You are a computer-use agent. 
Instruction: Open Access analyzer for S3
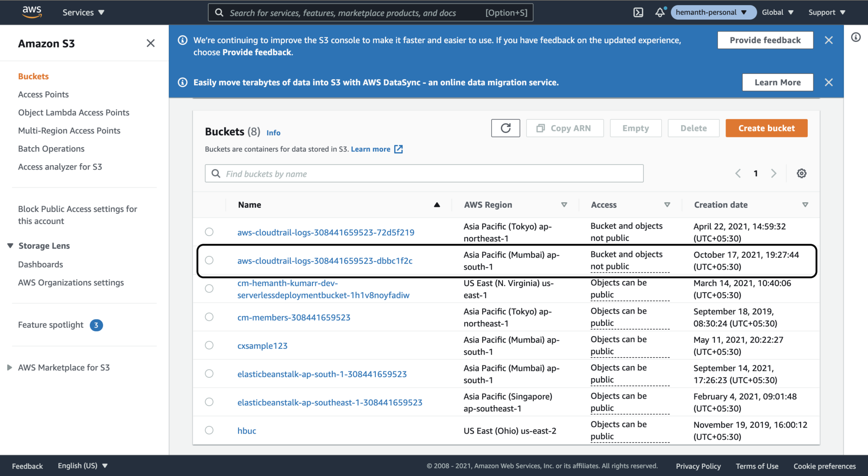[60, 167]
